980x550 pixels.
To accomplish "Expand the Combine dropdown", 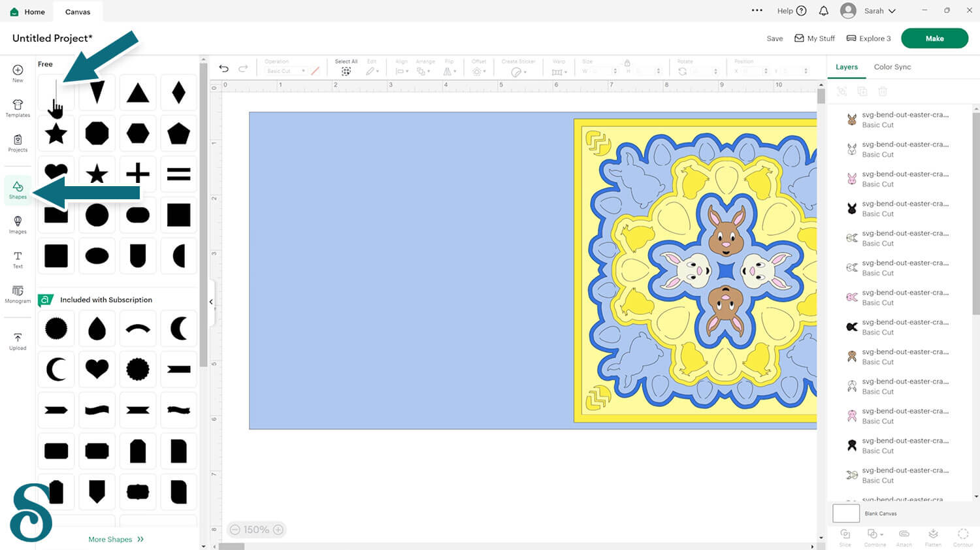I will click(x=875, y=538).
